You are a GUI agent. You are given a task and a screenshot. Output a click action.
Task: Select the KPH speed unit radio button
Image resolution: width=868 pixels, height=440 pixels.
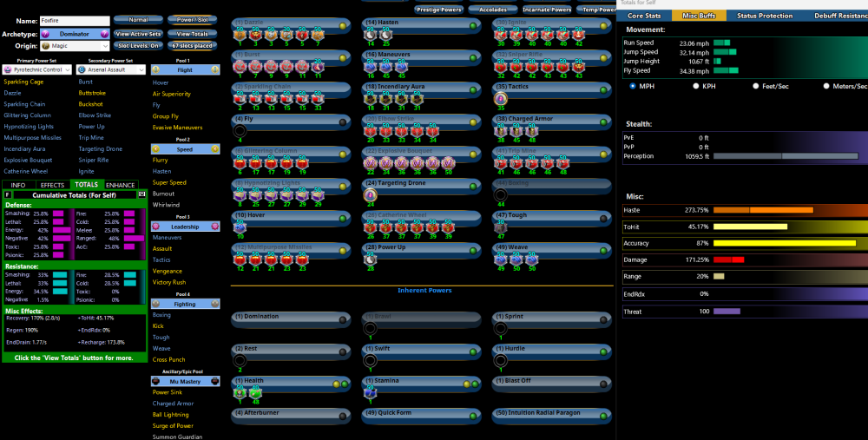point(695,87)
